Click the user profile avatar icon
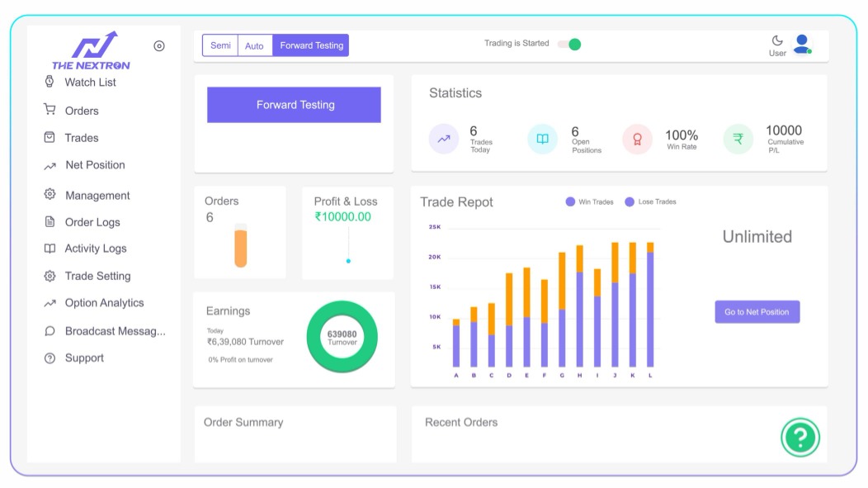This screenshot has width=868, height=488. pos(800,43)
